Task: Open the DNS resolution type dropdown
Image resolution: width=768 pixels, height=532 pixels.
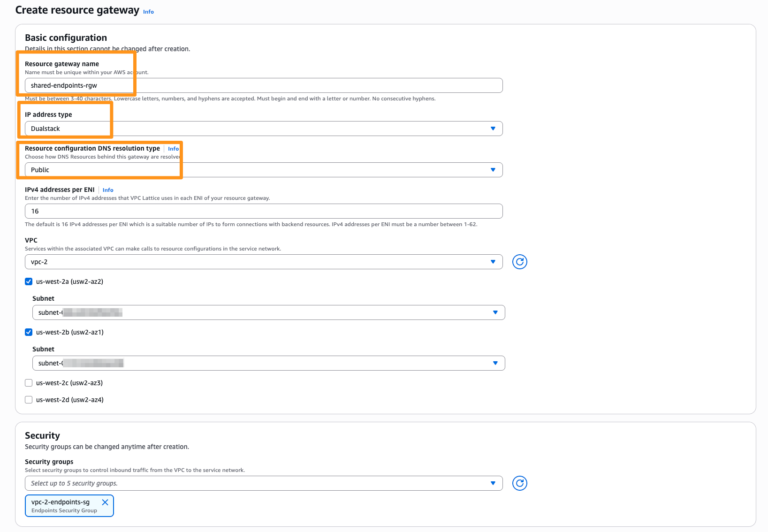Action: pos(264,170)
